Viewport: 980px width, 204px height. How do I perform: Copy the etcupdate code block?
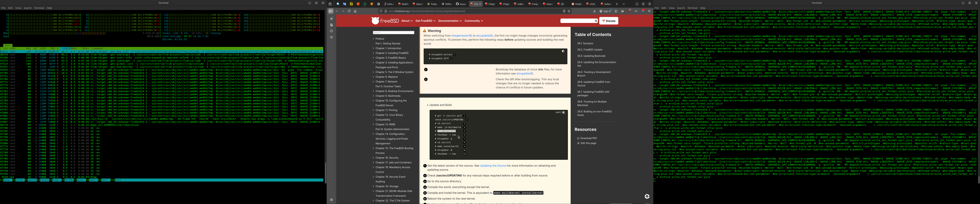[x=563, y=51]
